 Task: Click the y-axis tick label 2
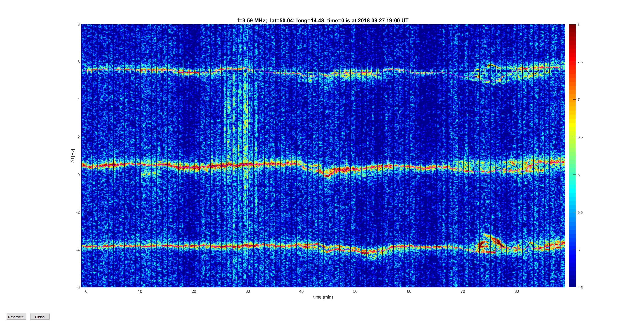coord(79,137)
